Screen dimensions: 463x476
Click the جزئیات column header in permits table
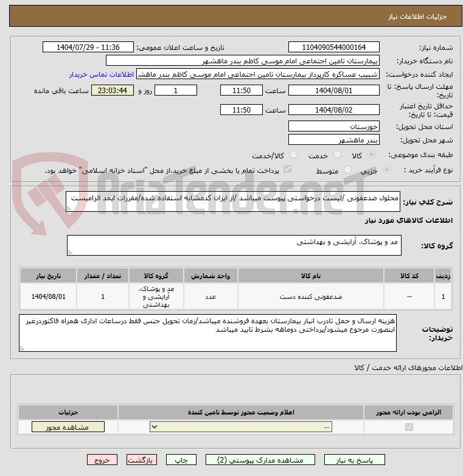68,412
